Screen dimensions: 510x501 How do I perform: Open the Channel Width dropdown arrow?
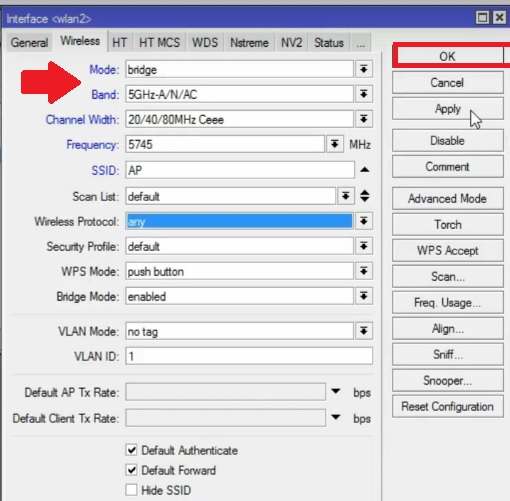point(364,119)
